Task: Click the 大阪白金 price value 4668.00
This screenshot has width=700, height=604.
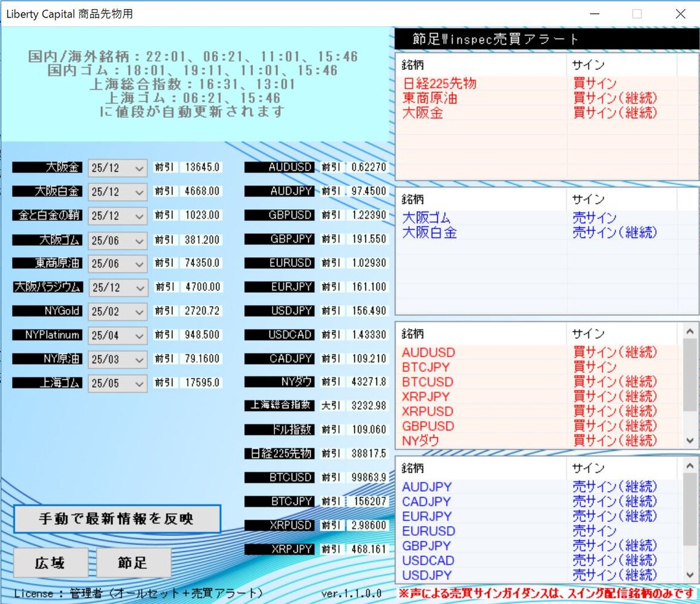Action: (x=203, y=191)
